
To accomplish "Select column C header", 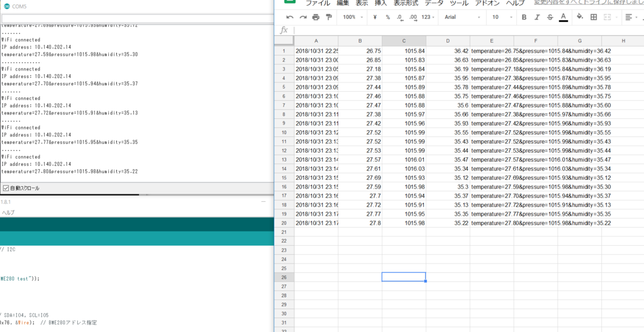I will (x=404, y=40).
